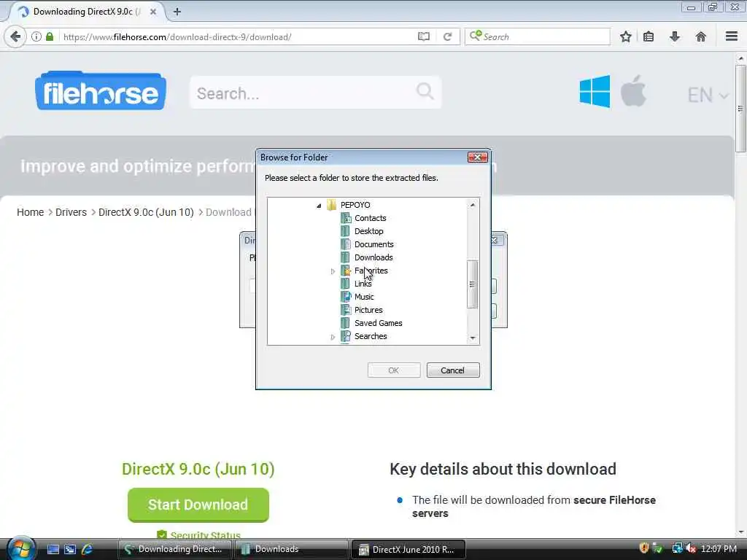
Task: Close the Browse for Folder dialog
Action: pos(477,157)
